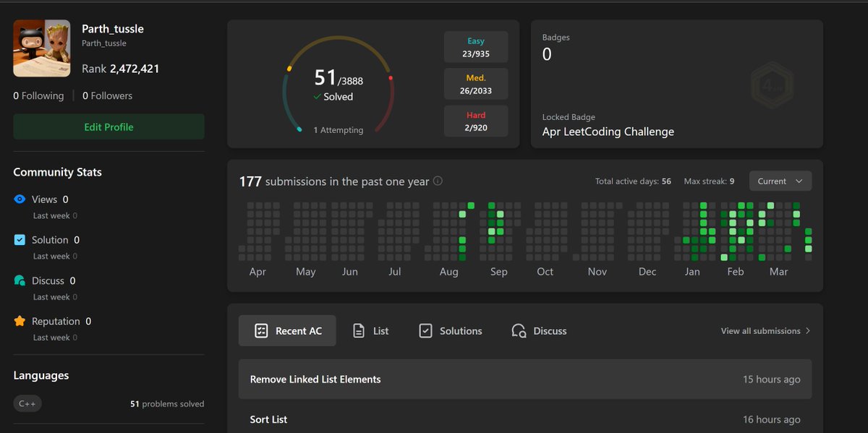Switch to the List tab
The width and height of the screenshot is (868, 433).
click(370, 330)
